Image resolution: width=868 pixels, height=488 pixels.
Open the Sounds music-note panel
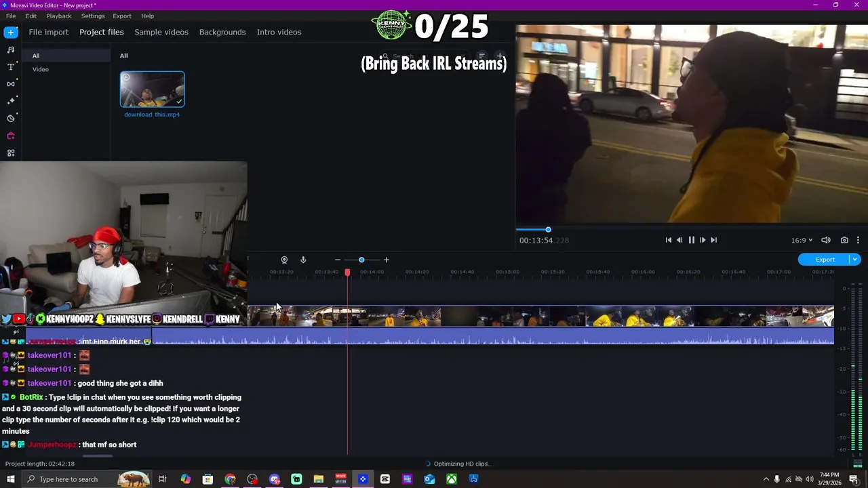(x=11, y=49)
